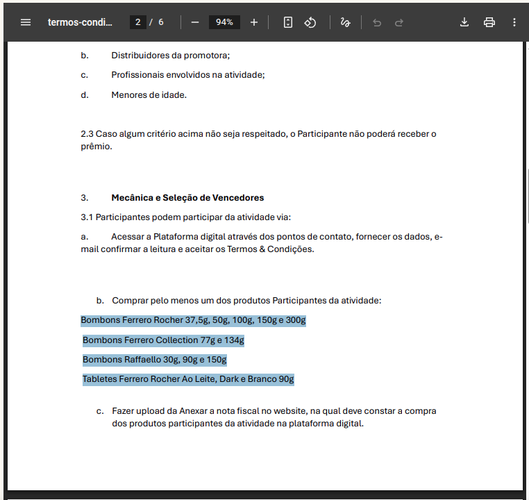529x500 pixels.
Task: Download the PDF file
Action: (464, 22)
